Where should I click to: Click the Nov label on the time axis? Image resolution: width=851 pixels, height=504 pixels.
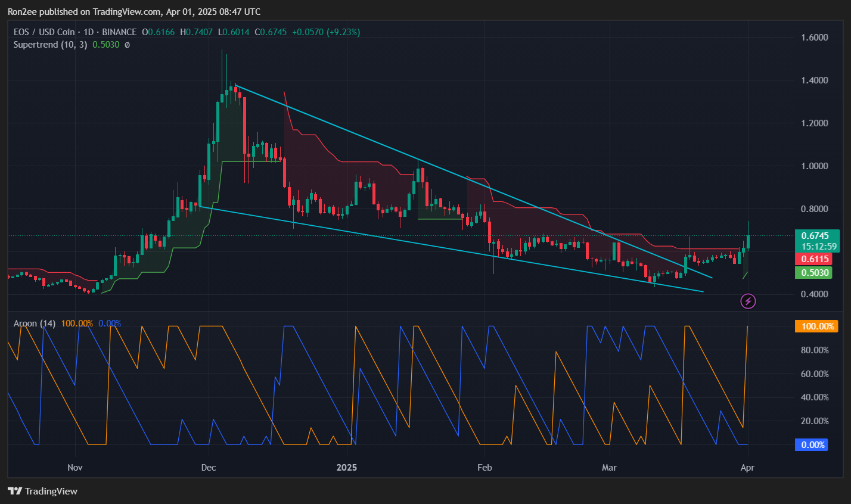[x=75, y=468]
